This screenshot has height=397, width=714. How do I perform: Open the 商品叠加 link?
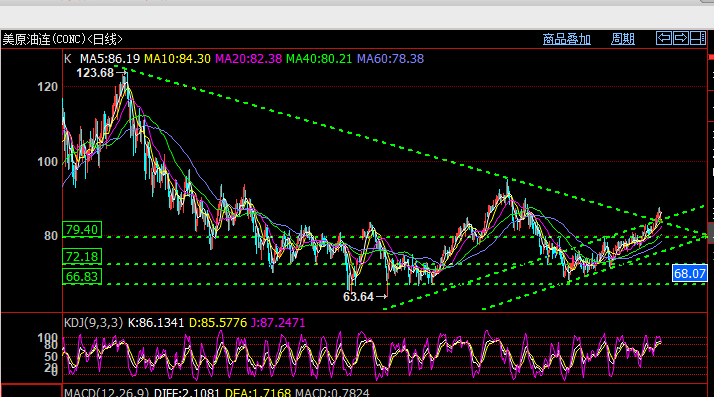coord(566,39)
